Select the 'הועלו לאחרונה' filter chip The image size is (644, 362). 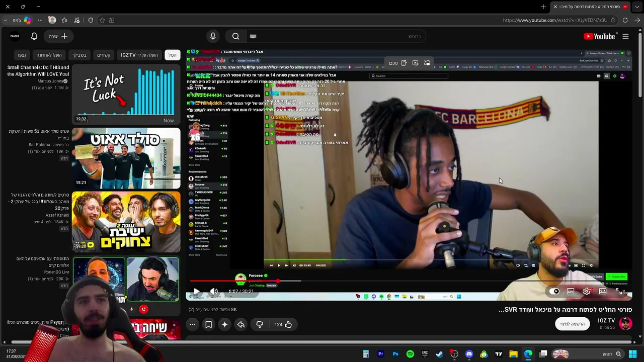click(x=49, y=55)
